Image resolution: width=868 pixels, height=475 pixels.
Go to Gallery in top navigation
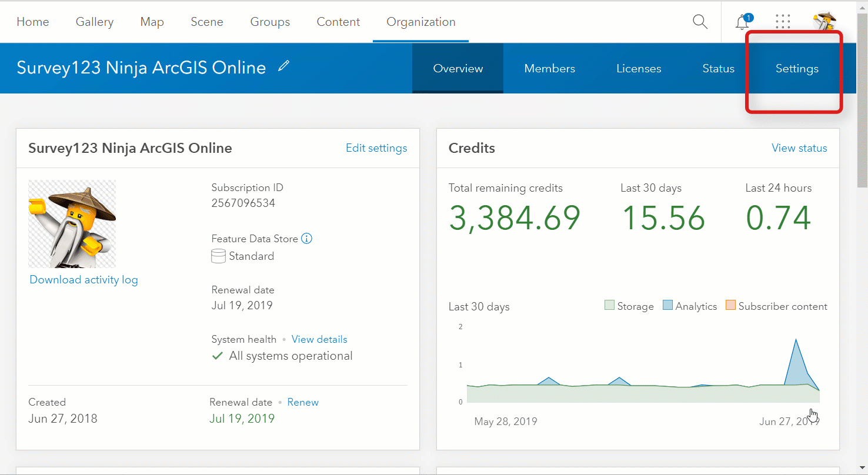(95, 22)
